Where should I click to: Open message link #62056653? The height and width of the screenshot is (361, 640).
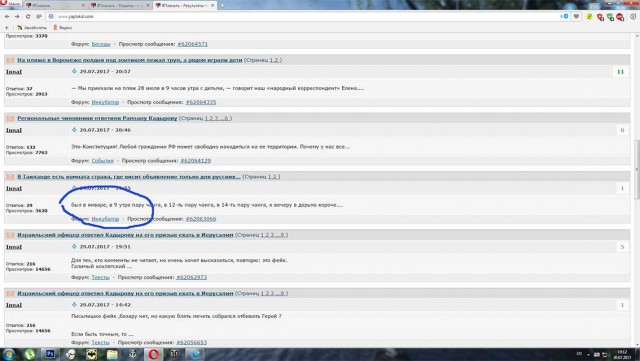point(191,343)
